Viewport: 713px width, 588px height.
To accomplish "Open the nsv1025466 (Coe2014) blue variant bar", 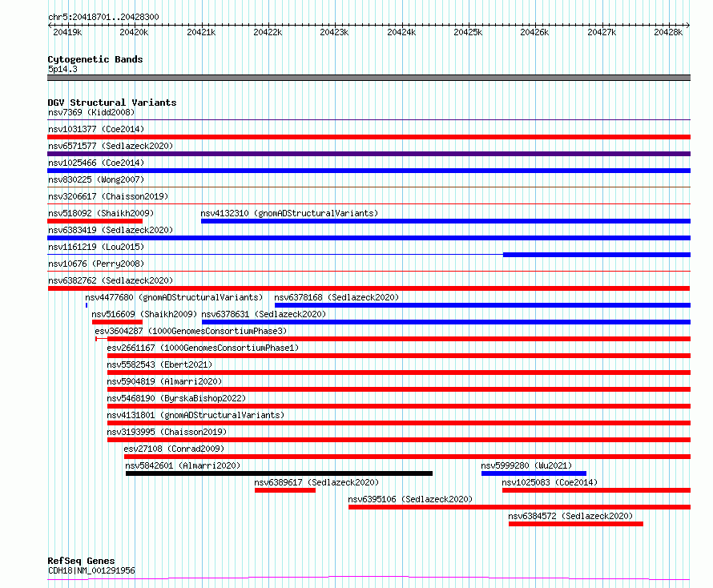I will pos(369,171).
